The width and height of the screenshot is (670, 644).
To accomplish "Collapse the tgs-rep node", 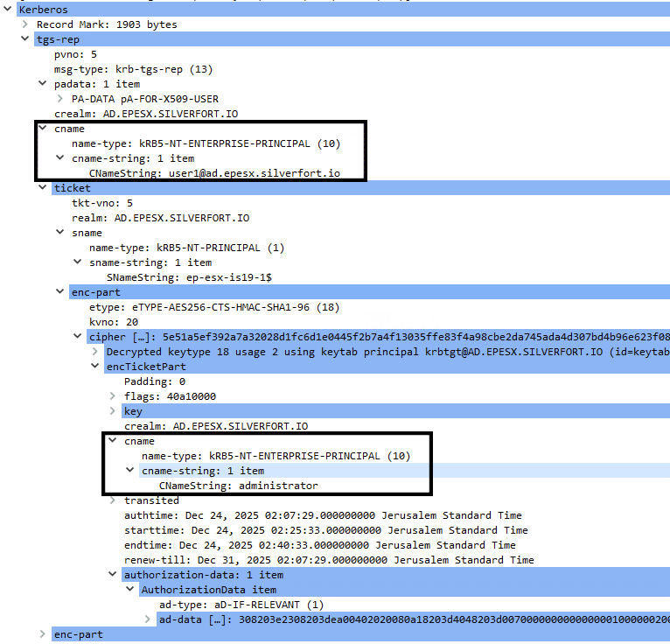I will (x=25, y=38).
